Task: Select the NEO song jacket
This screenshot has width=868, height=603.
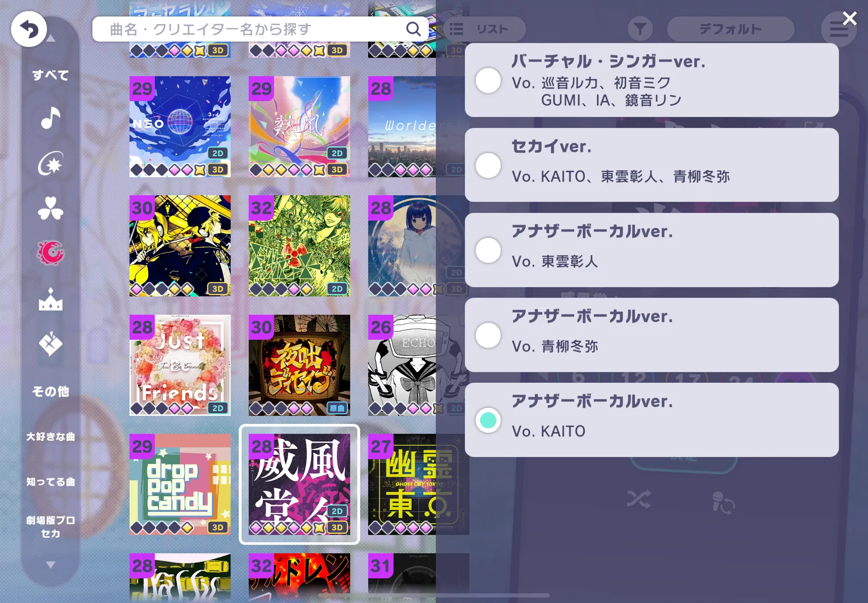Action: pos(180,126)
